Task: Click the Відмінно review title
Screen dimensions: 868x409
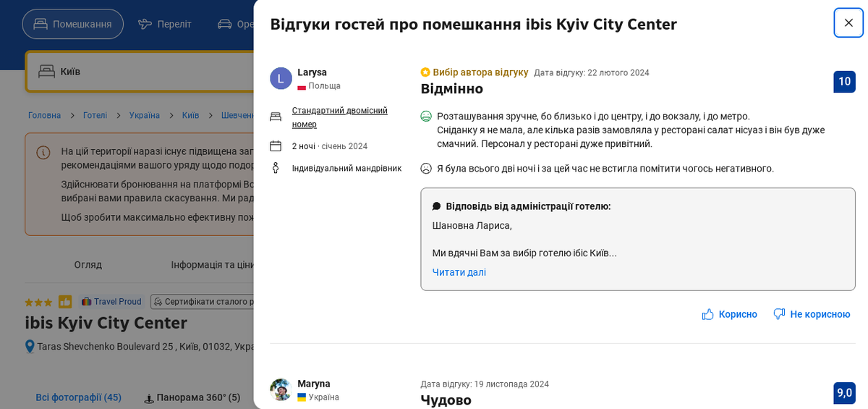Action: click(x=452, y=88)
